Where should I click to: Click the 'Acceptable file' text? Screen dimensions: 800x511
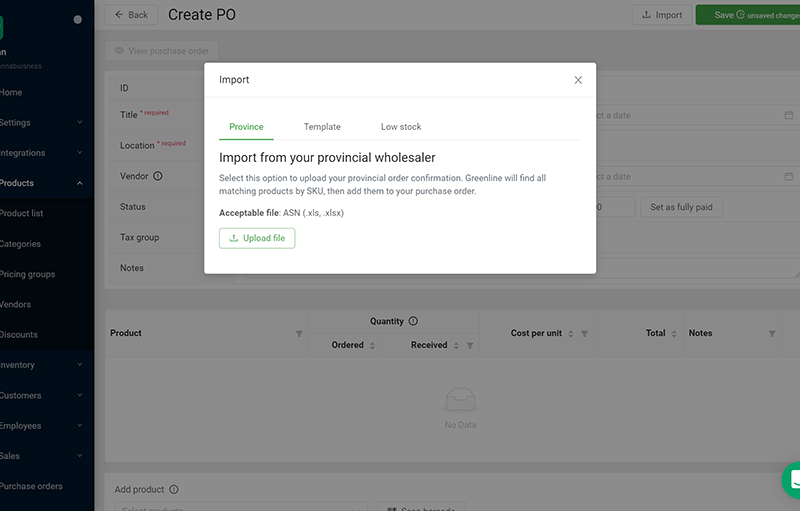pos(249,213)
